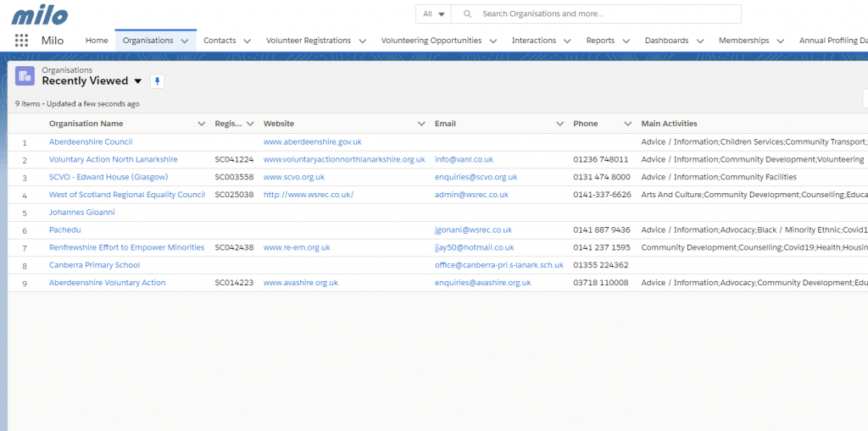The height and width of the screenshot is (431, 868).
Task: Open Email column menu chevron
Action: (x=560, y=124)
